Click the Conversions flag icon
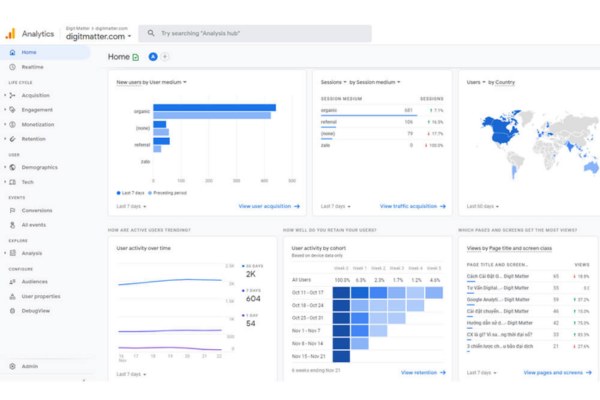The width and height of the screenshot is (600, 400). [x=12, y=211]
